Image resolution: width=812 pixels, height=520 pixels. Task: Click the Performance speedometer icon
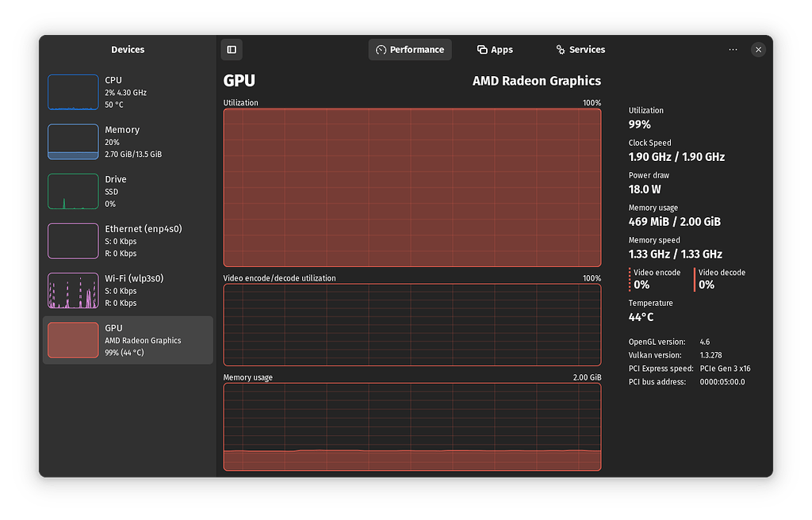(381, 49)
